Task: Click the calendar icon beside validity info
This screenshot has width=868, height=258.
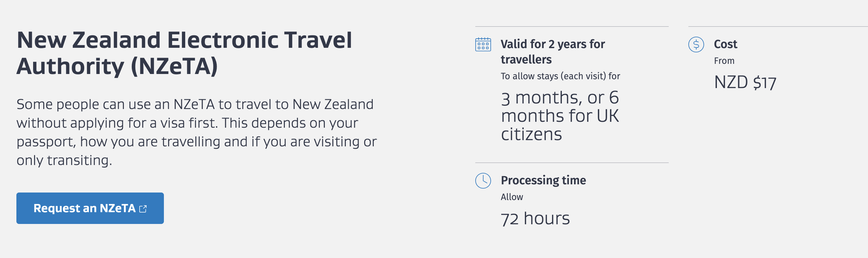Action: (483, 45)
